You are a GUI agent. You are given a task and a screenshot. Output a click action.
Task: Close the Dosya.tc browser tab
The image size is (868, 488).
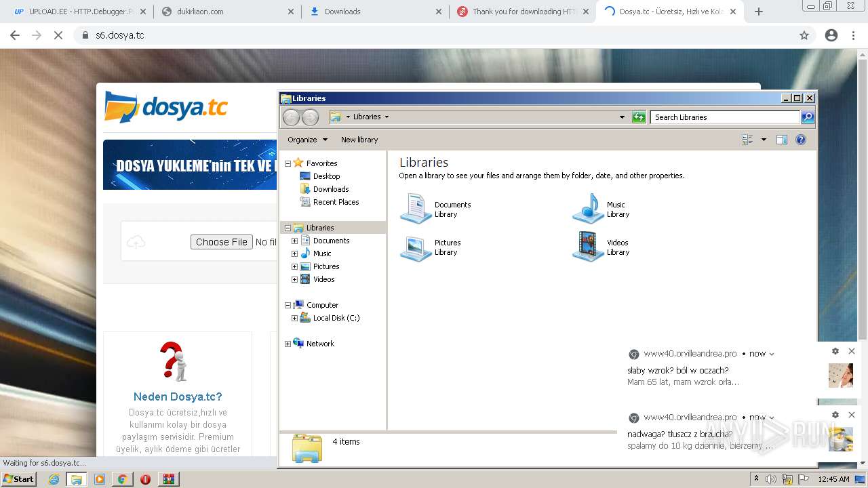[x=733, y=12]
